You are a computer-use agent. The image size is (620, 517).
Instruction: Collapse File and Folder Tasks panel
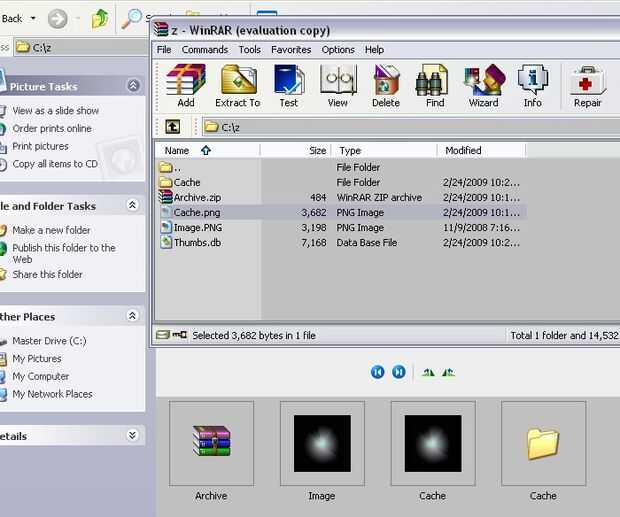(132, 205)
